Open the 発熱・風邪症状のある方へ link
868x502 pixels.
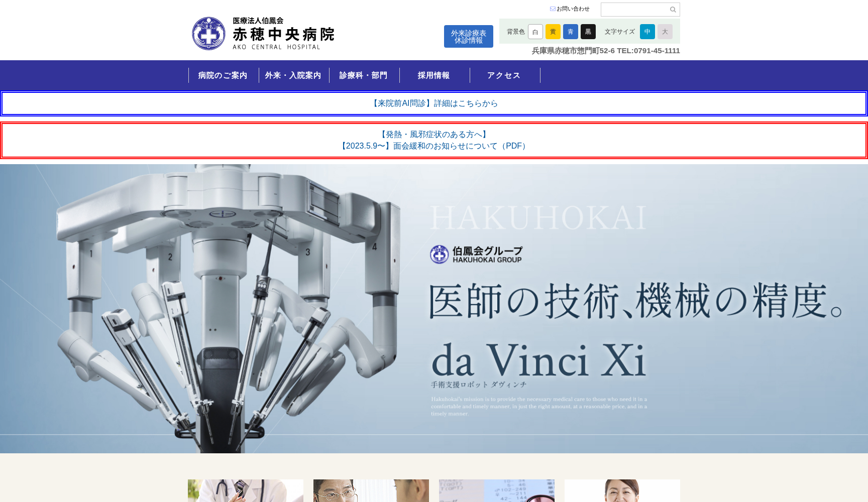[434, 135]
